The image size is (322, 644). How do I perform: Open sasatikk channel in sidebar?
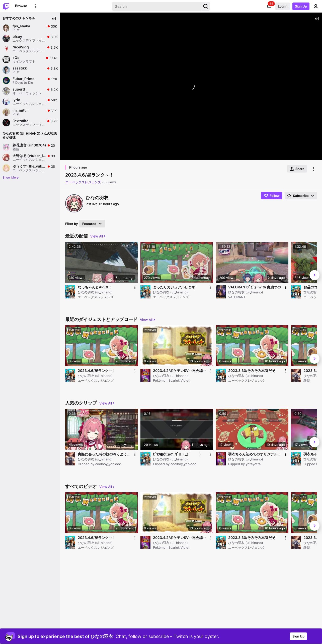(30, 70)
